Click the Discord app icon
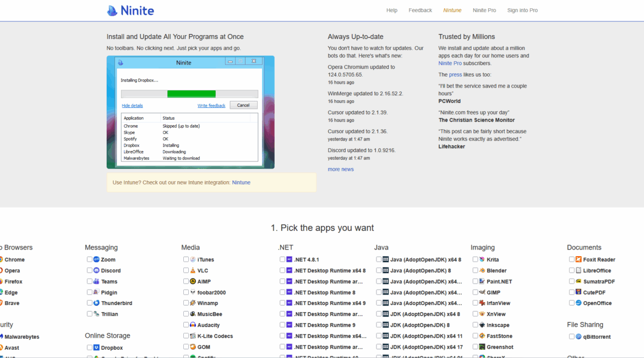The height and width of the screenshot is (358, 644). (x=96, y=270)
